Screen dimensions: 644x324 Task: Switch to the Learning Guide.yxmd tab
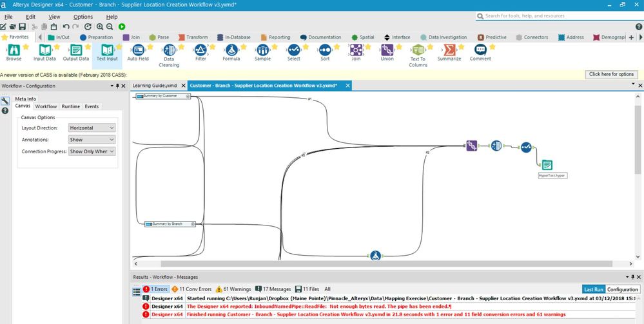pos(155,86)
